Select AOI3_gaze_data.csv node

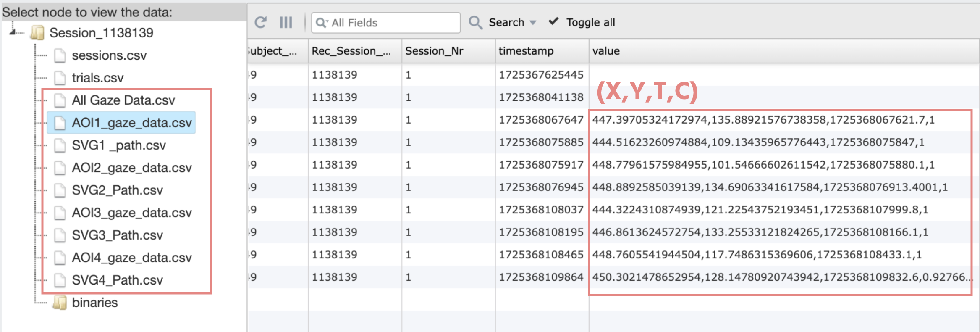(131, 213)
